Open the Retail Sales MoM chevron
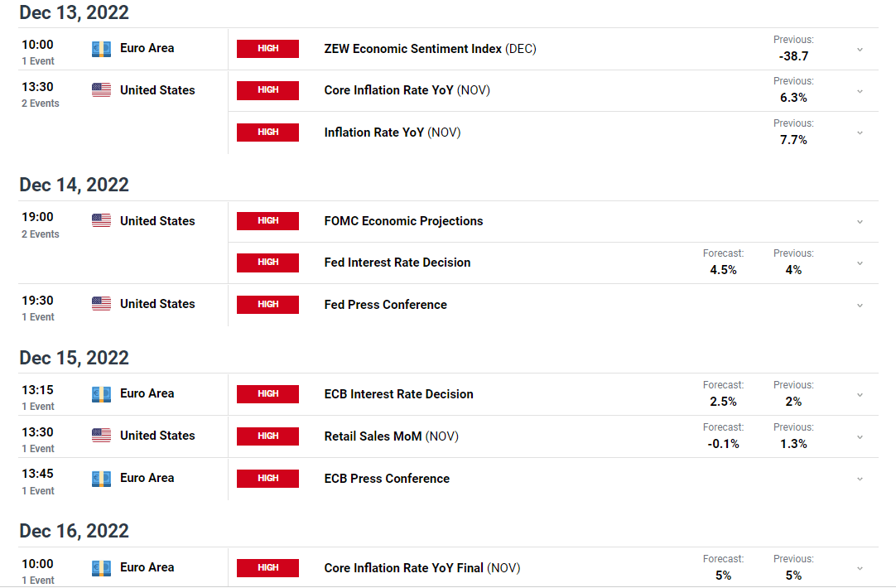The image size is (896, 588). point(860,438)
